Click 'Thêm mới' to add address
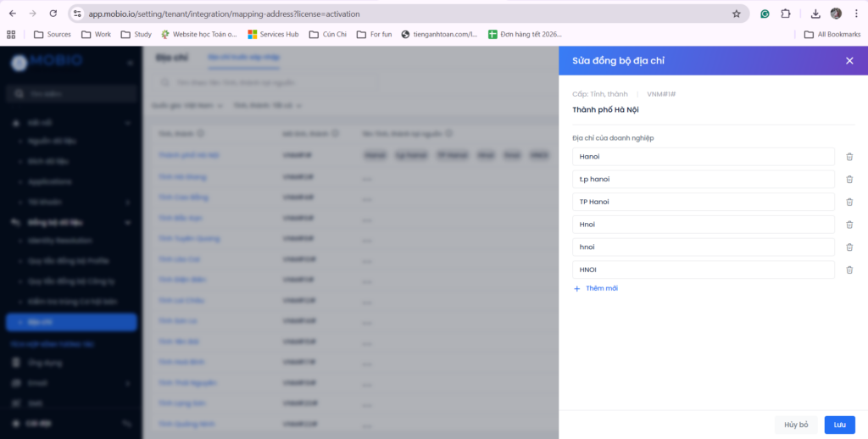The image size is (868, 439). point(596,289)
